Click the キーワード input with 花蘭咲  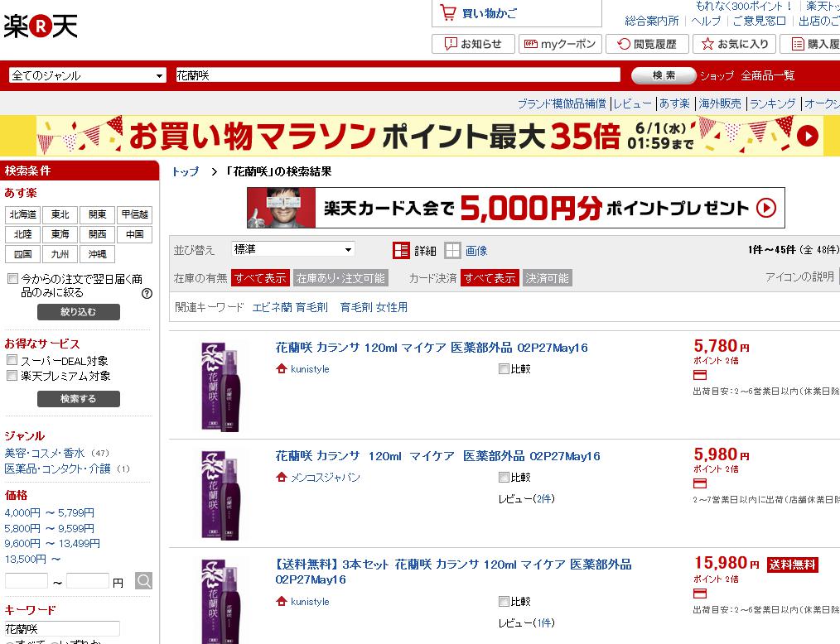click(x=62, y=628)
